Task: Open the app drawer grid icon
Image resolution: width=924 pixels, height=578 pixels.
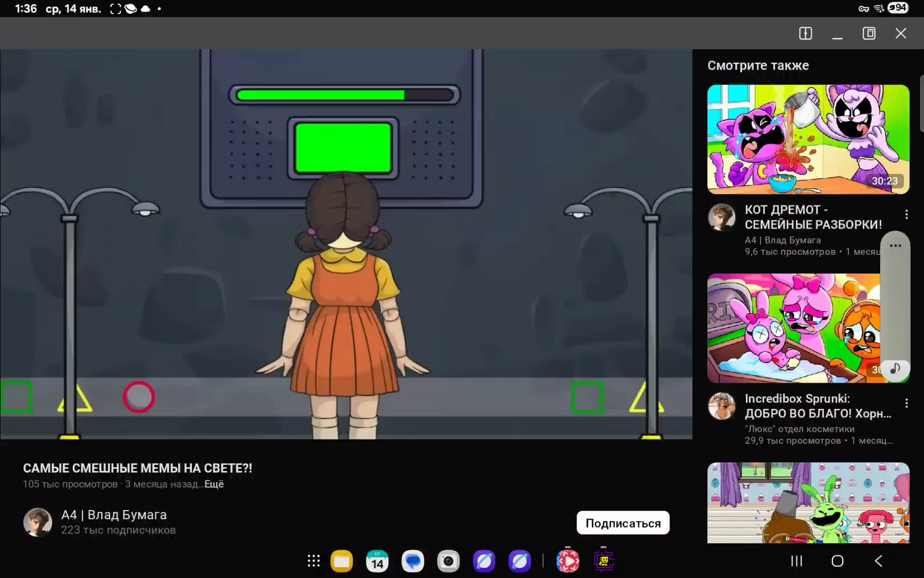Action: 314,561
